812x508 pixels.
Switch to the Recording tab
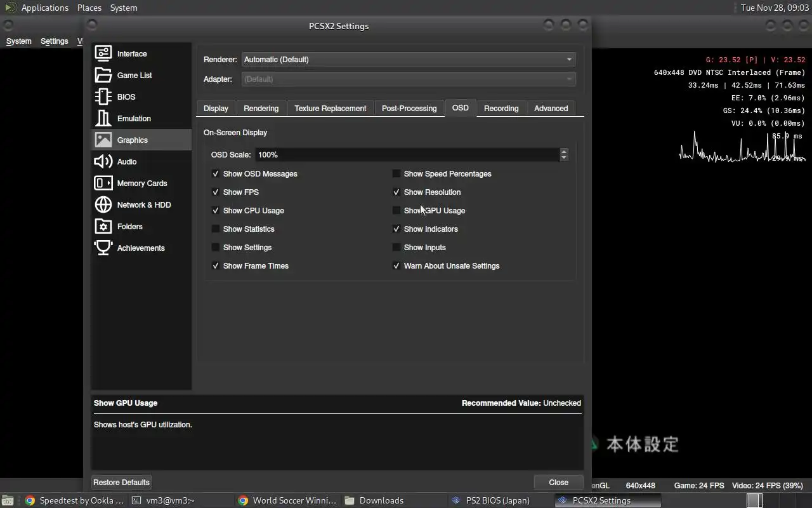501,108
